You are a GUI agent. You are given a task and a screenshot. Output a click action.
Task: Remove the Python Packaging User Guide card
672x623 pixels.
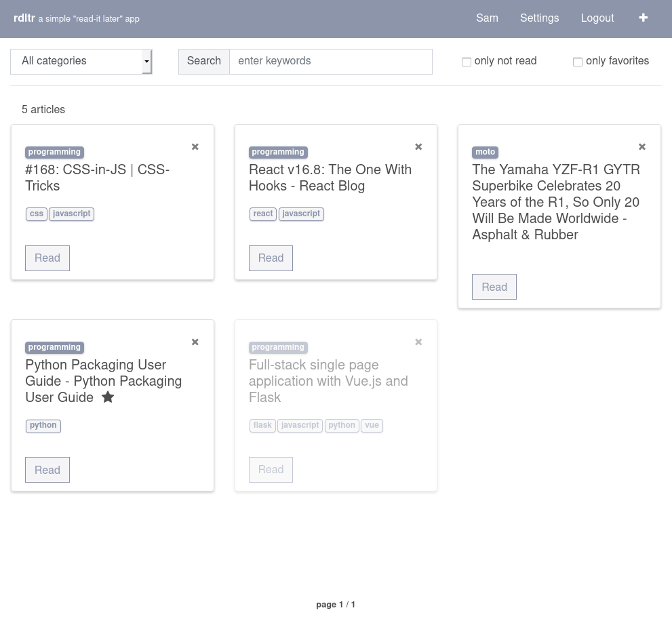click(195, 342)
